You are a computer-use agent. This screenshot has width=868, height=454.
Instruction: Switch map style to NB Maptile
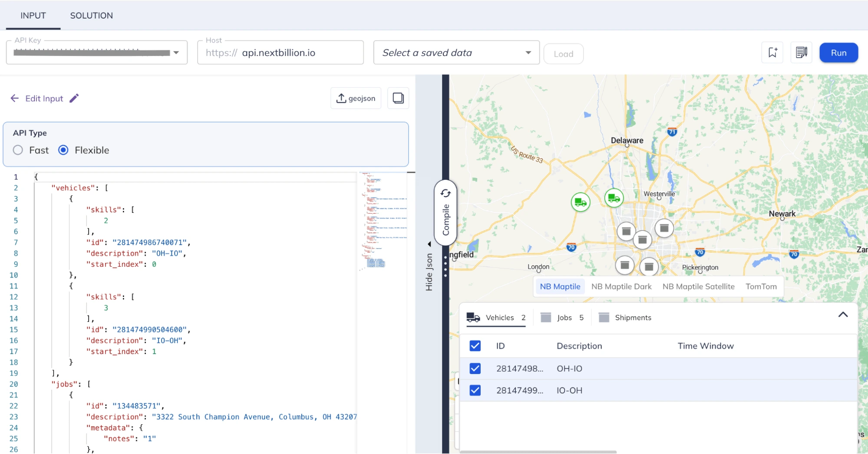point(560,286)
